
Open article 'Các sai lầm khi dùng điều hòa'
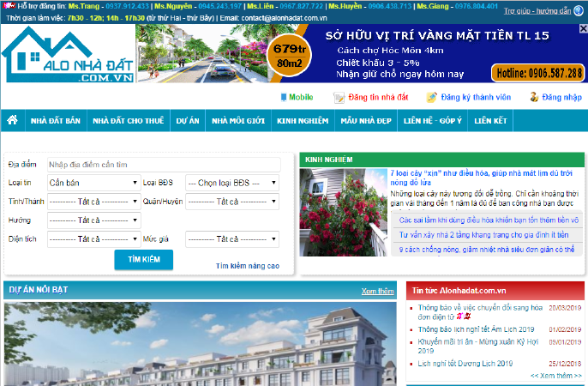point(489,220)
